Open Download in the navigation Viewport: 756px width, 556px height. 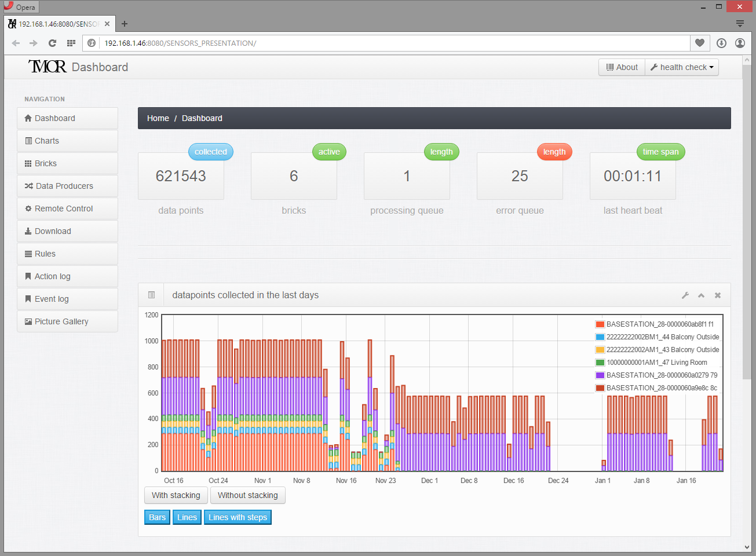point(67,231)
